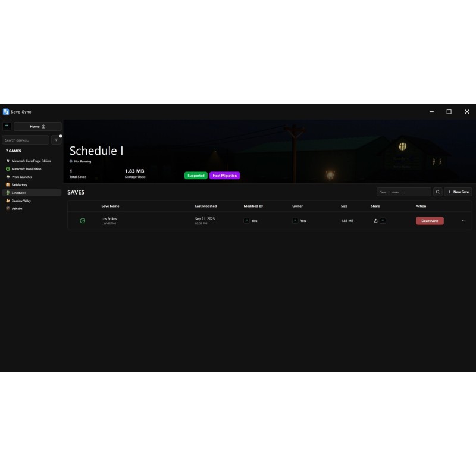
Task: Go to the Home page
Action: [x=37, y=126]
